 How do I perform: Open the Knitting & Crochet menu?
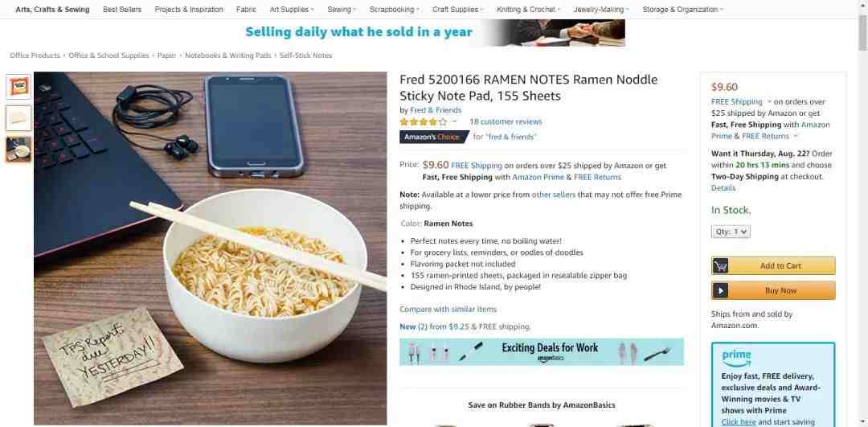pos(528,10)
